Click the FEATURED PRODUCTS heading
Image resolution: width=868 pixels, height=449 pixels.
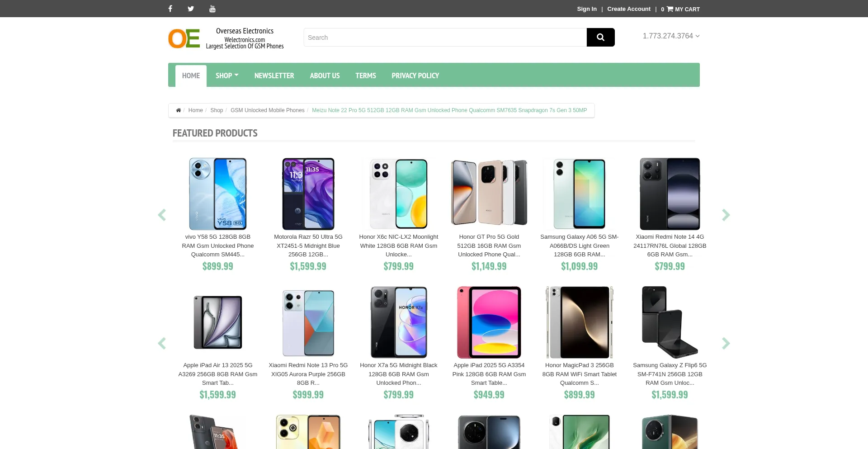[215, 133]
